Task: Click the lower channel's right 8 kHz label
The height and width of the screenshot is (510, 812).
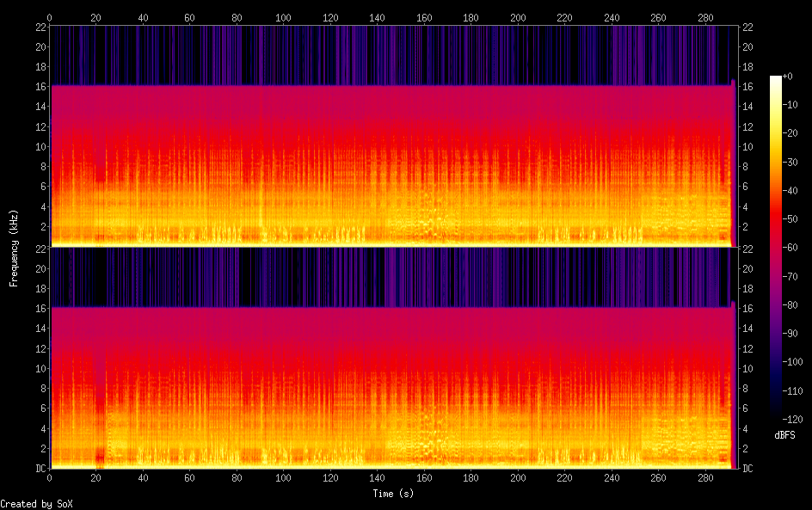Action: pyautogui.click(x=745, y=389)
